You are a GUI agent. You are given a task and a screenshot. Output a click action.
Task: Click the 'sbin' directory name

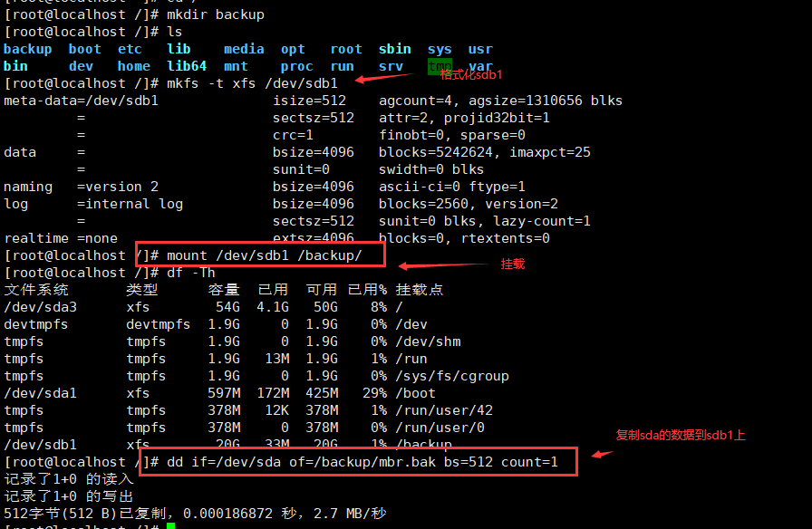coord(394,49)
